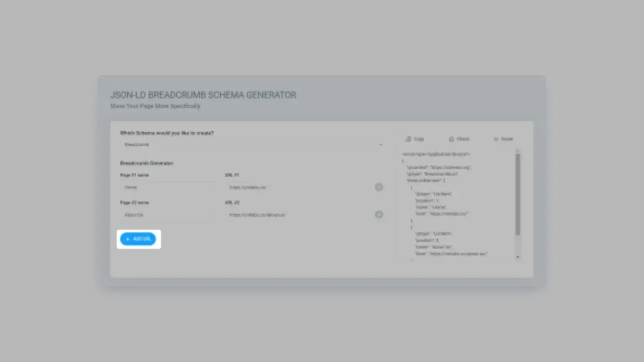Focus the Page #2 name field containing About Us
The height and width of the screenshot is (362, 644).
169,215
